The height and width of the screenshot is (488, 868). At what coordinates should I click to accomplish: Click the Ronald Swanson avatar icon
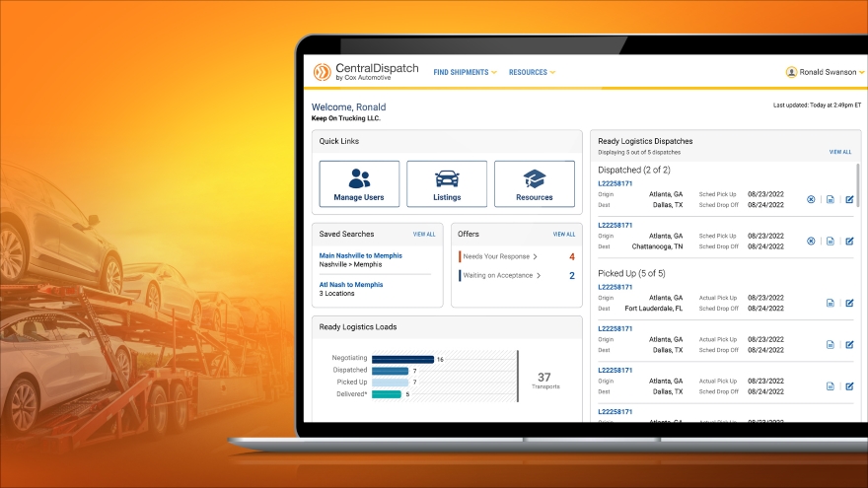click(x=791, y=72)
